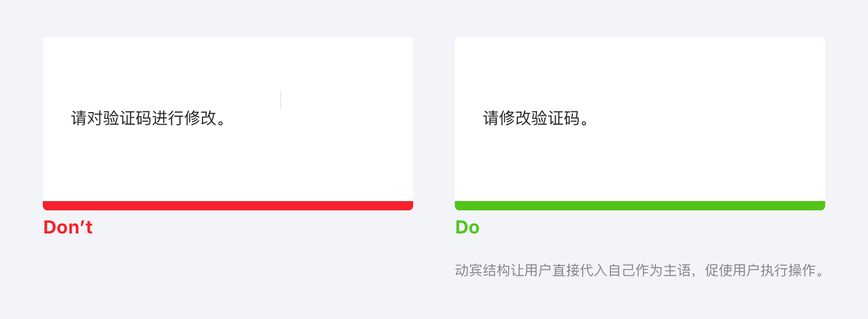This screenshot has width=868, height=319.
Task: Click the green Do label
Action: (467, 228)
